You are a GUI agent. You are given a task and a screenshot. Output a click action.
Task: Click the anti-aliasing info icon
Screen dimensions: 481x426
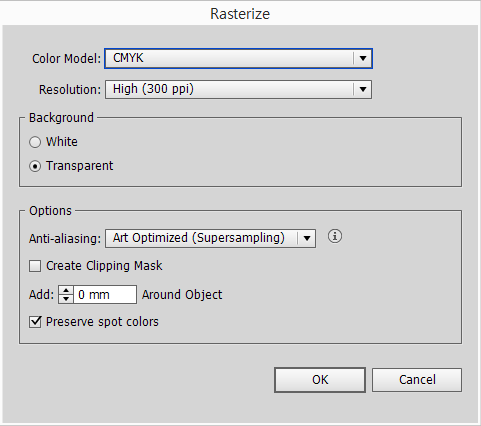click(335, 236)
